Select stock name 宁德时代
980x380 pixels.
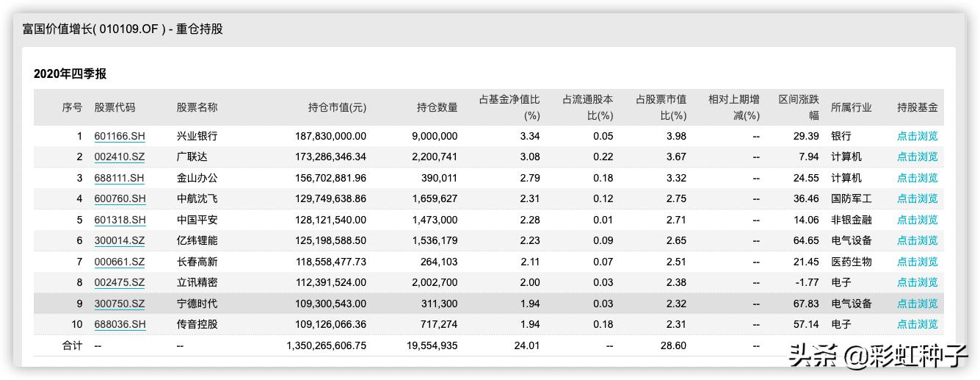(x=197, y=304)
